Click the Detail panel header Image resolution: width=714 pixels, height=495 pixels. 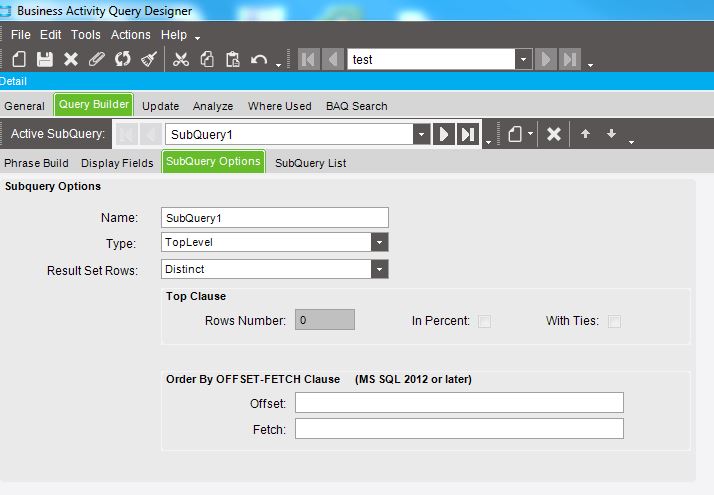pyautogui.click(x=357, y=82)
